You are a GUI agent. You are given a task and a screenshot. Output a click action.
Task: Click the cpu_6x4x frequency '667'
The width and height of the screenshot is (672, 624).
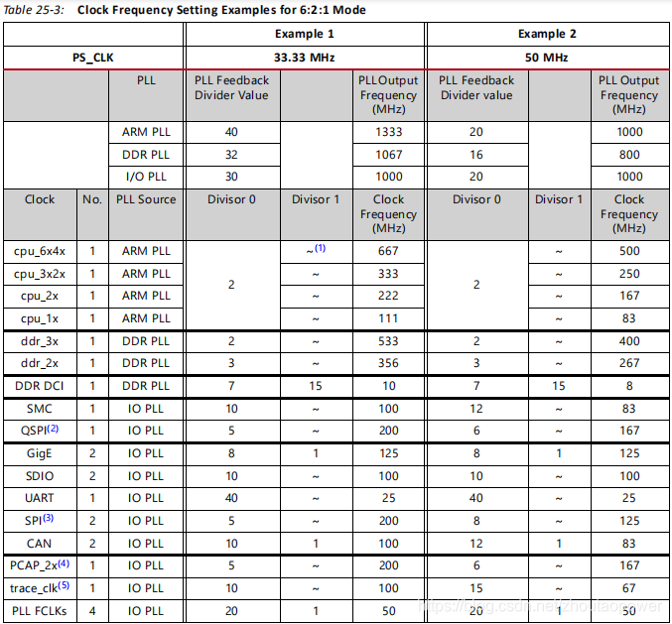[388, 251]
